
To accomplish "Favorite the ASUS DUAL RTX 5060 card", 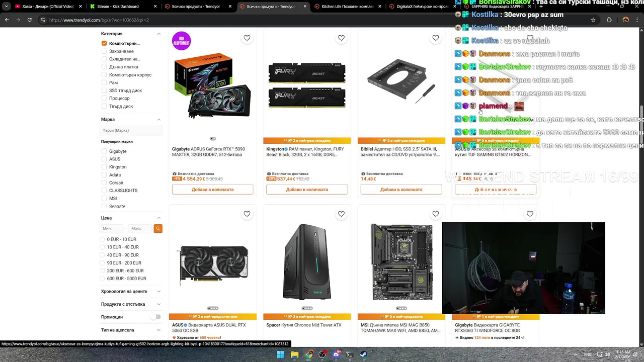I will 247,214.
